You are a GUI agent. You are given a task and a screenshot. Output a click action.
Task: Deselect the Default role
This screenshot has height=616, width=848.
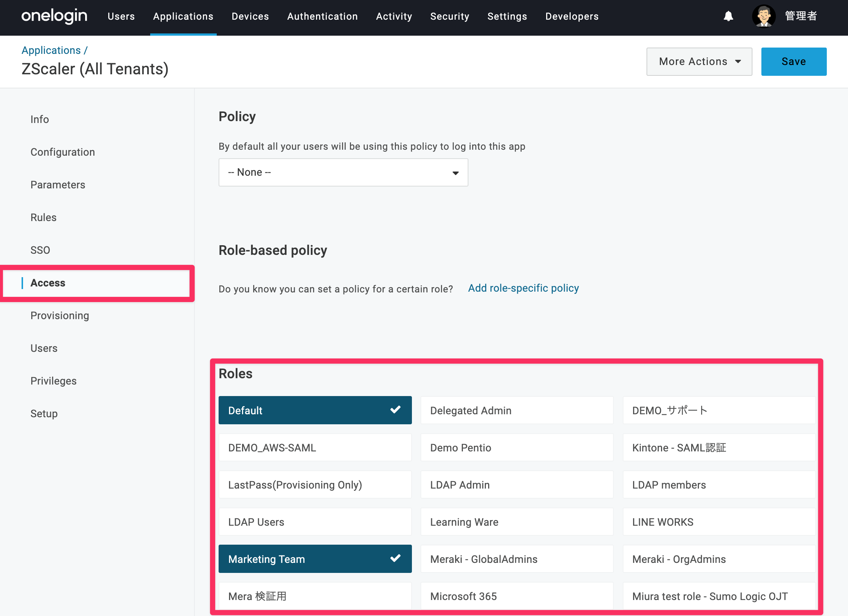(x=315, y=410)
